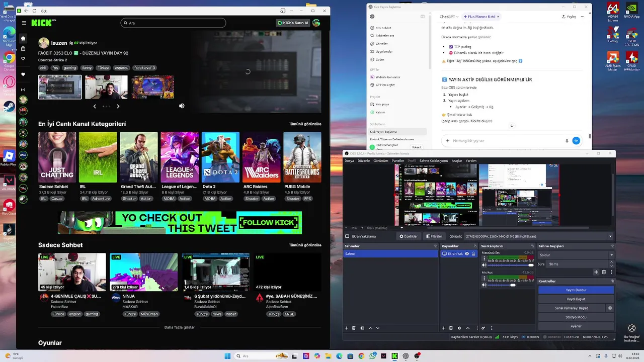The width and height of the screenshot is (644, 362).
Task: Open OBS Dosya menu
Action: coord(349,161)
